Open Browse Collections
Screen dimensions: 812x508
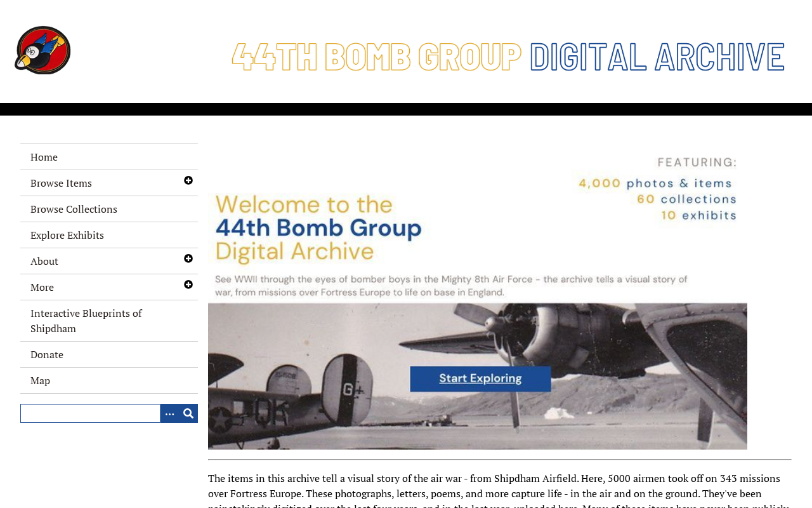pyautogui.click(x=109, y=209)
